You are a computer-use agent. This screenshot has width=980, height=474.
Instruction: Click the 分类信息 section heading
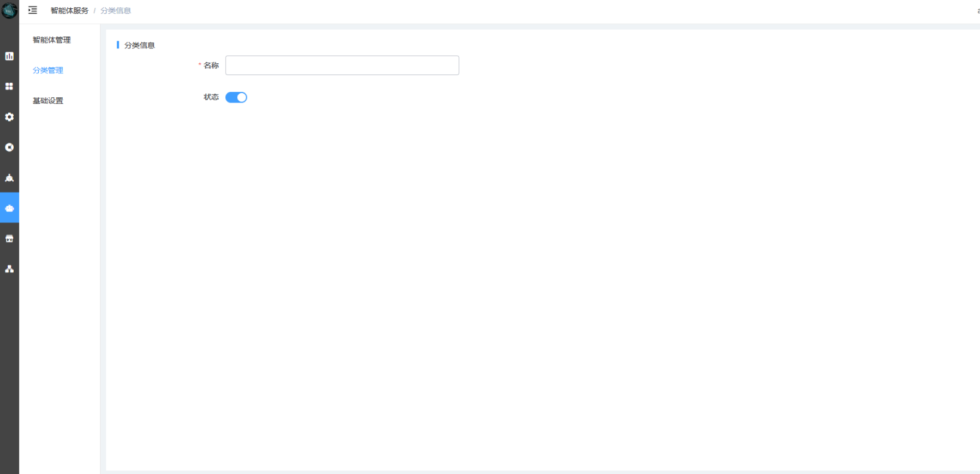(140, 45)
